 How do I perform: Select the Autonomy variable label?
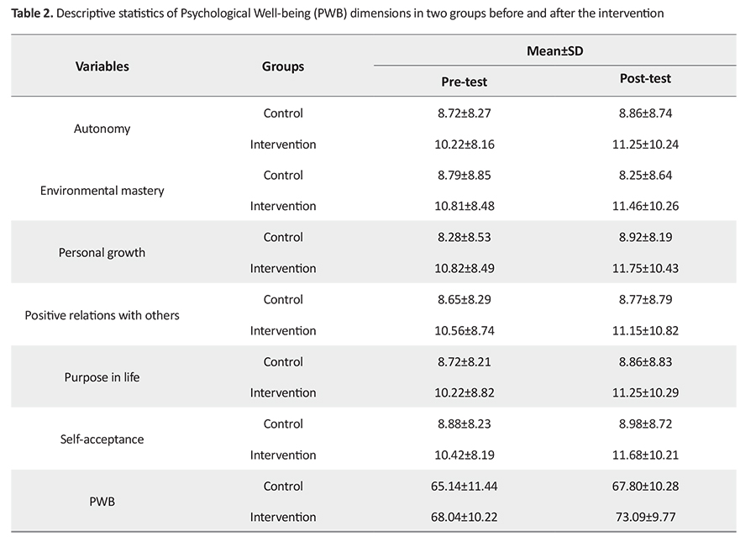tap(102, 129)
